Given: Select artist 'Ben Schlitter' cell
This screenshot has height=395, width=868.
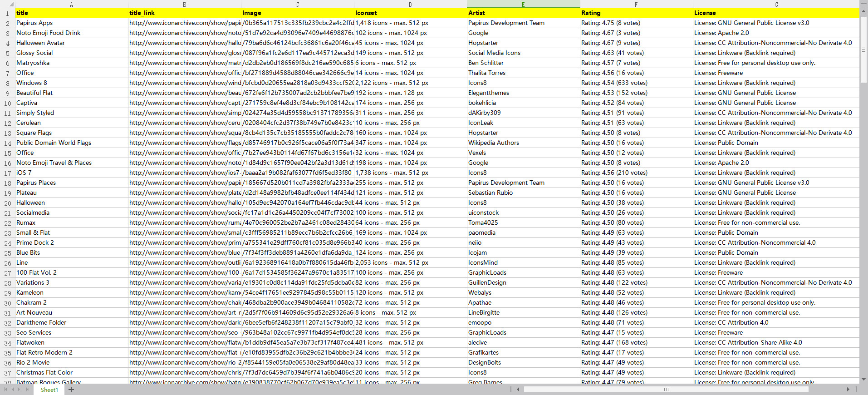Looking at the screenshot, I should [x=523, y=63].
